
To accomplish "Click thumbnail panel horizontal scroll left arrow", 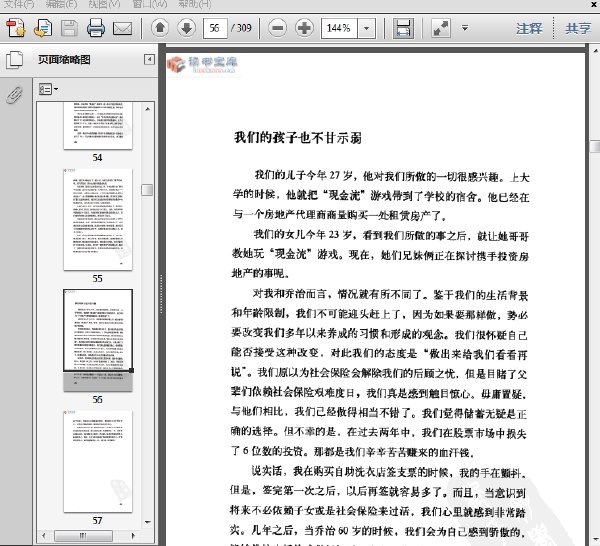I will pos(43,536).
